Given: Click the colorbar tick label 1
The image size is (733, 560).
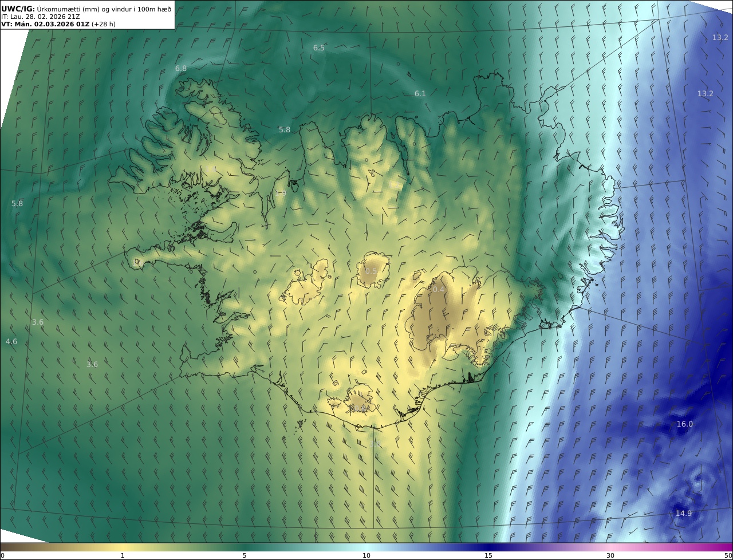Looking at the screenshot, I should [123, 555].
